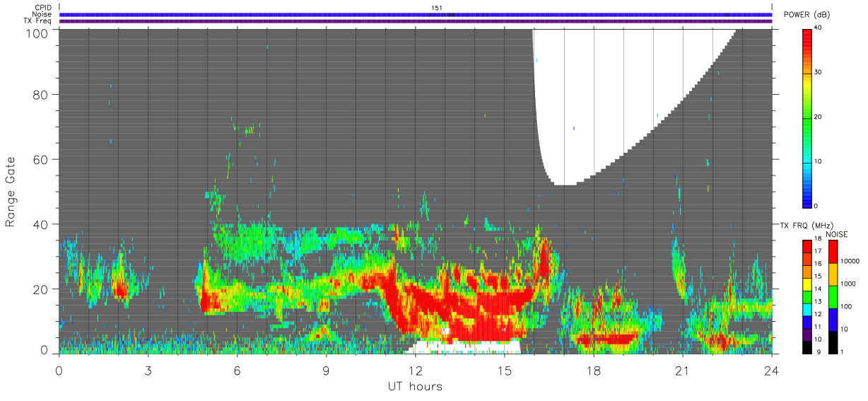Screen dimensions: 868x401
Task: Click the 80 tick on Range Gate axis
Action: coord(40,94)
